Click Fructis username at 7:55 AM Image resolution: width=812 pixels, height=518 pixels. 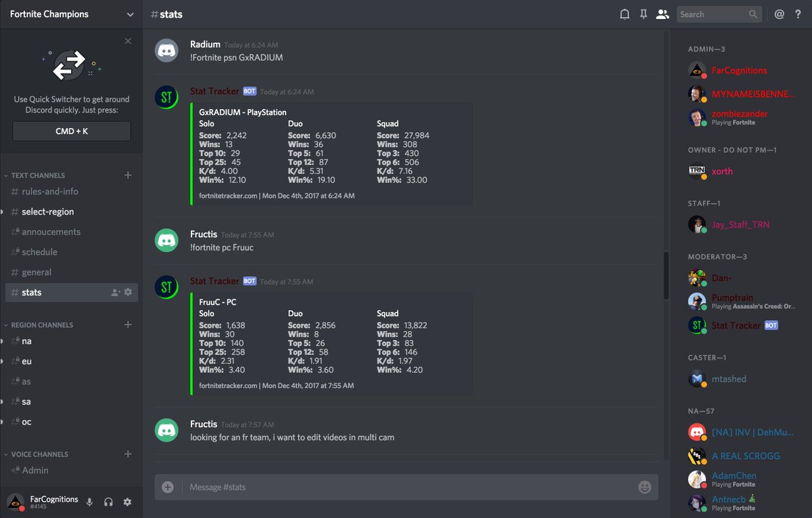(204, 234)
